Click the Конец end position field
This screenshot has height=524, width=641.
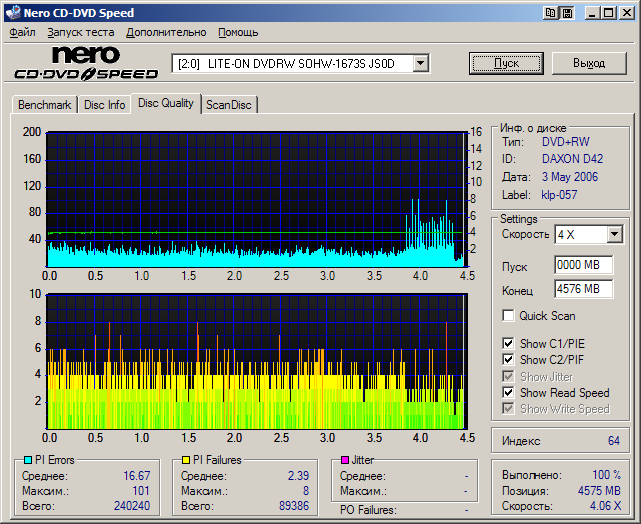pos(583,289)
